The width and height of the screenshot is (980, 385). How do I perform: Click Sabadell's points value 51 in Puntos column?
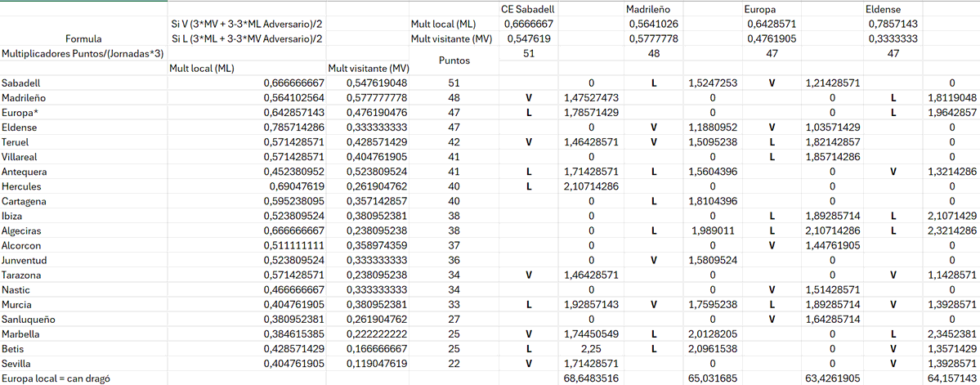click(x=454, y=83)
